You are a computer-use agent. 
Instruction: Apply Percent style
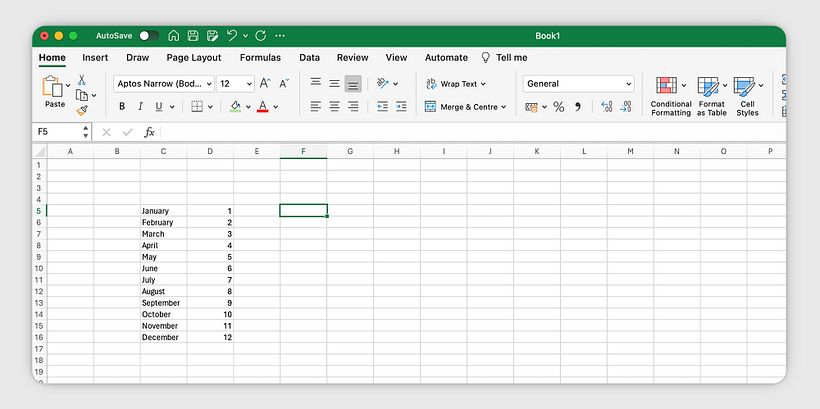coord(559,107)
